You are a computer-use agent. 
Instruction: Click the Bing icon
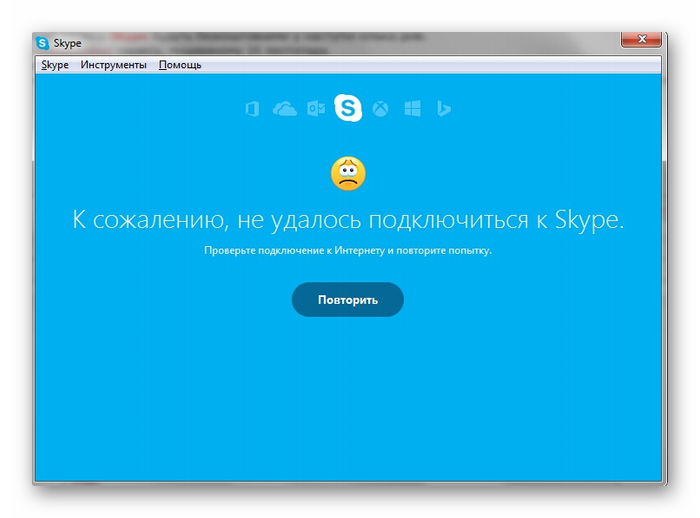[x=443, y=109]
